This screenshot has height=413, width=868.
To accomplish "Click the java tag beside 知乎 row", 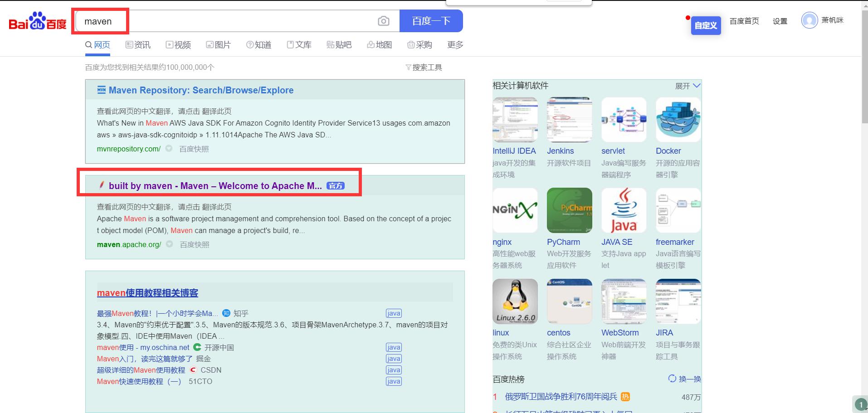I will [x=394, y=313].
